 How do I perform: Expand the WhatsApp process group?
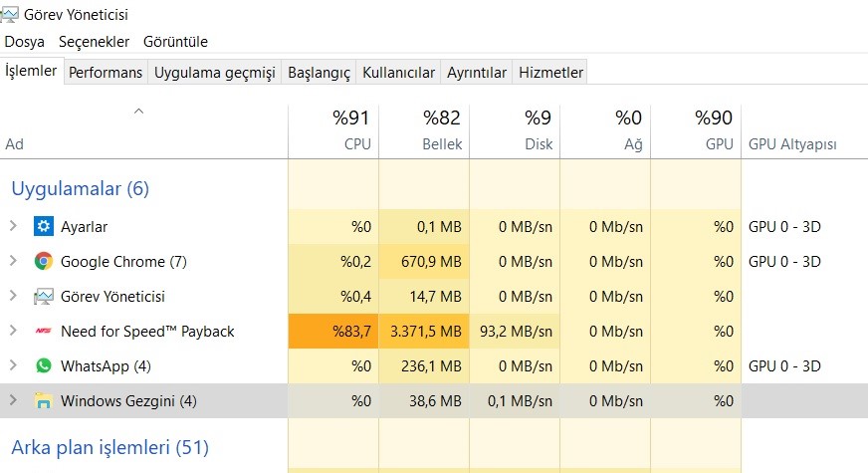13,365
